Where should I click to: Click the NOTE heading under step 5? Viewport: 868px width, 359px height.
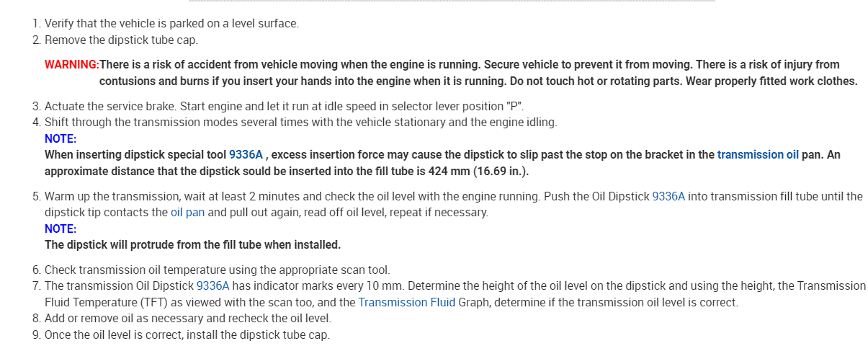[x=61, y=229]
